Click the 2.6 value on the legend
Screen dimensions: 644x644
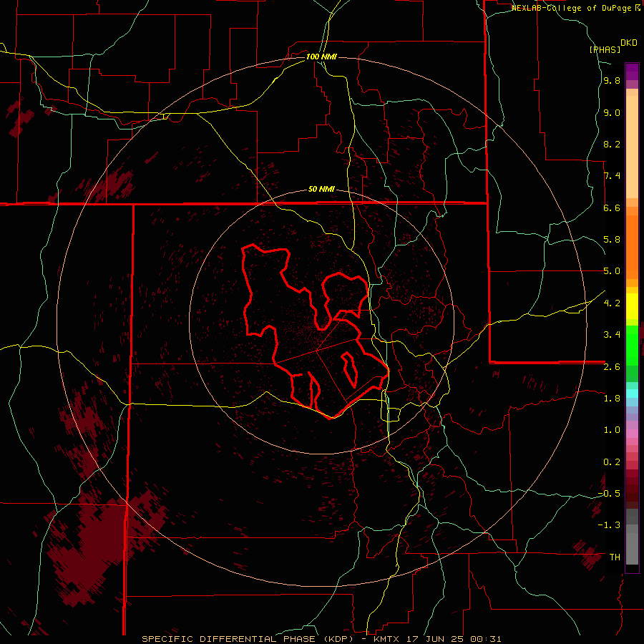click(612, 367)
